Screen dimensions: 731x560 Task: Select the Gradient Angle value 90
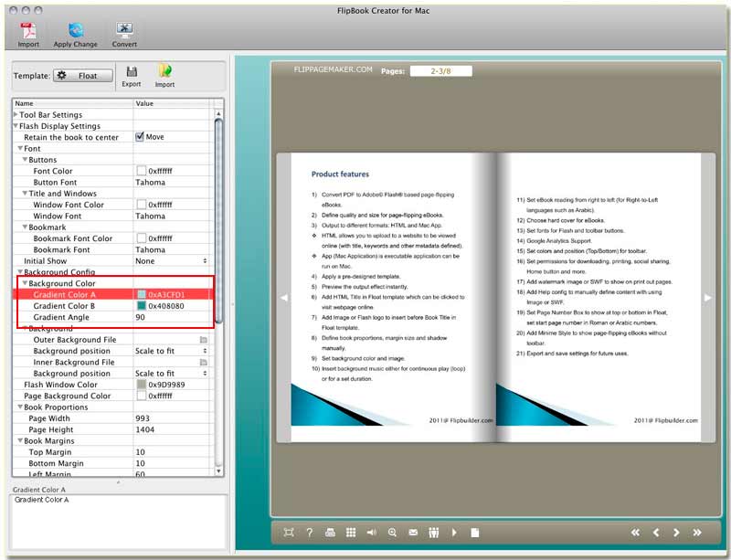click(141, 317)
